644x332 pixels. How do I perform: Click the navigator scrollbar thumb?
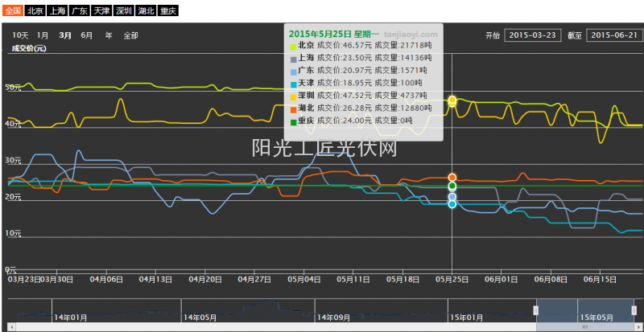coord(585,328)
